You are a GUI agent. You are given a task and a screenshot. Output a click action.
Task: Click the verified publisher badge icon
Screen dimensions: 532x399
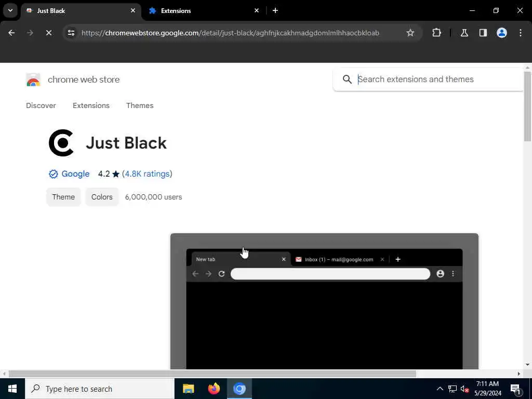(54, 174)
